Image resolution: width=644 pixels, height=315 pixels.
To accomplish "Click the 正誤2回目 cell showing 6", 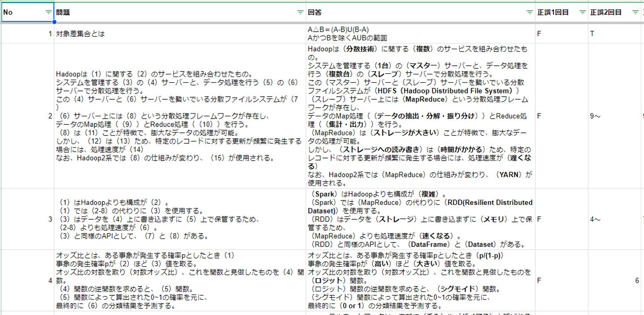I will pos(615,281).
